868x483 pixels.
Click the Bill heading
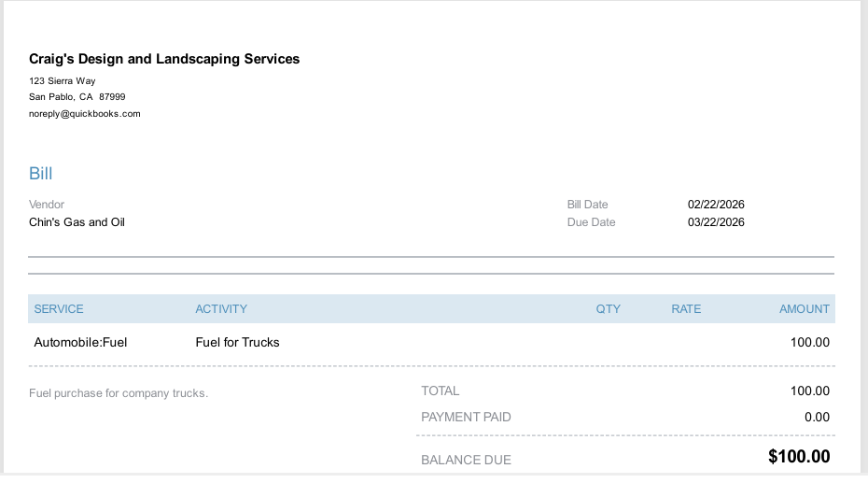point(41,174)
